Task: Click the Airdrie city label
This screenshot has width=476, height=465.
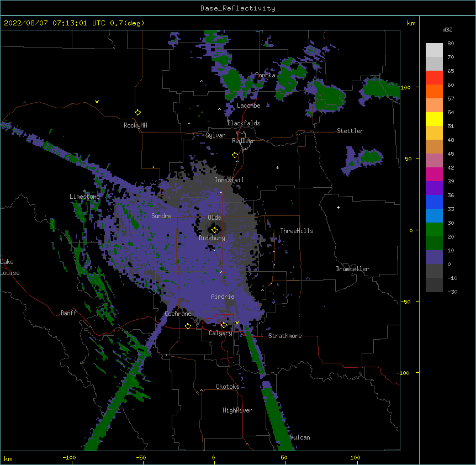Action: pos(223,297)
